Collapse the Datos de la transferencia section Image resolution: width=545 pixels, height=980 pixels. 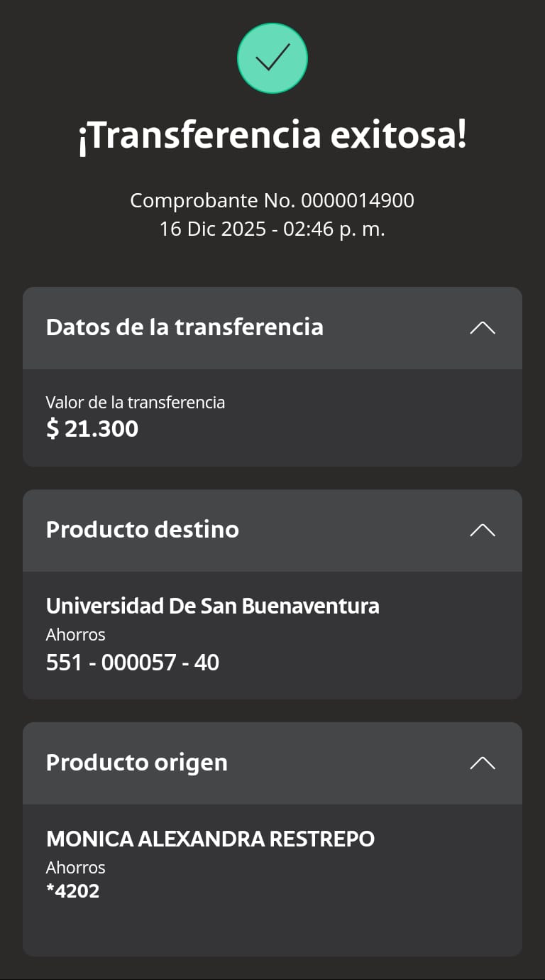pos(483,328)
